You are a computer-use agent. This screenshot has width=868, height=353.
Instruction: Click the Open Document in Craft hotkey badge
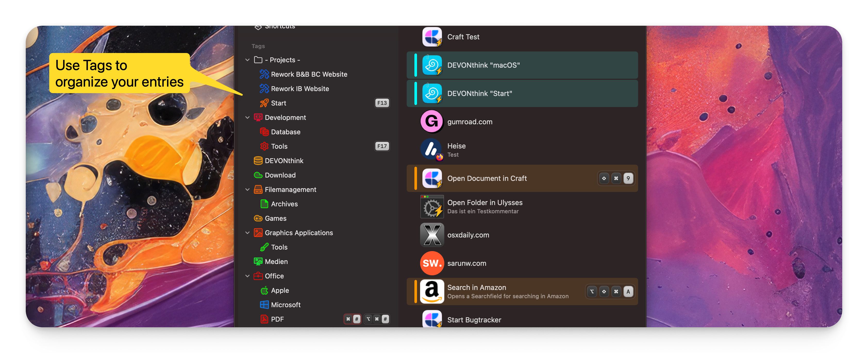click(x=616, y=178)
